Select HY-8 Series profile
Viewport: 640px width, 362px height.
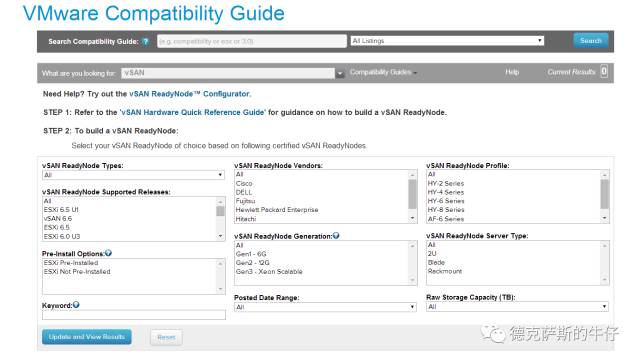click(446, 210)
